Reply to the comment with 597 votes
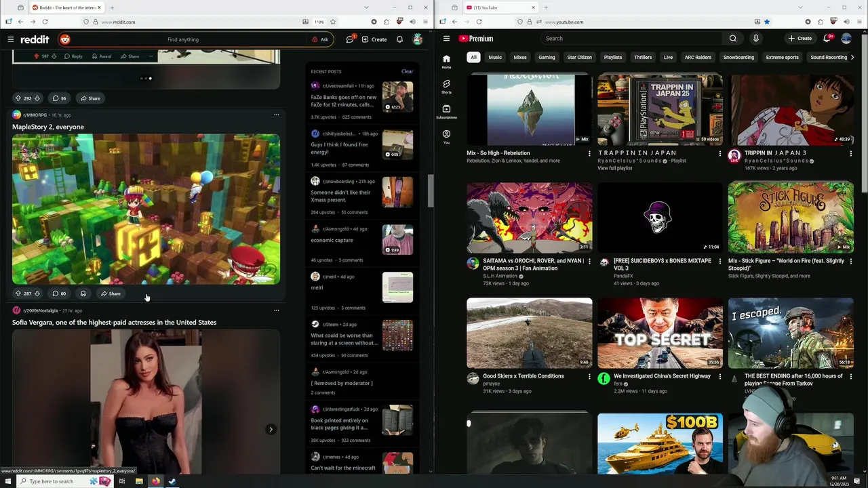 coord(73,56)
